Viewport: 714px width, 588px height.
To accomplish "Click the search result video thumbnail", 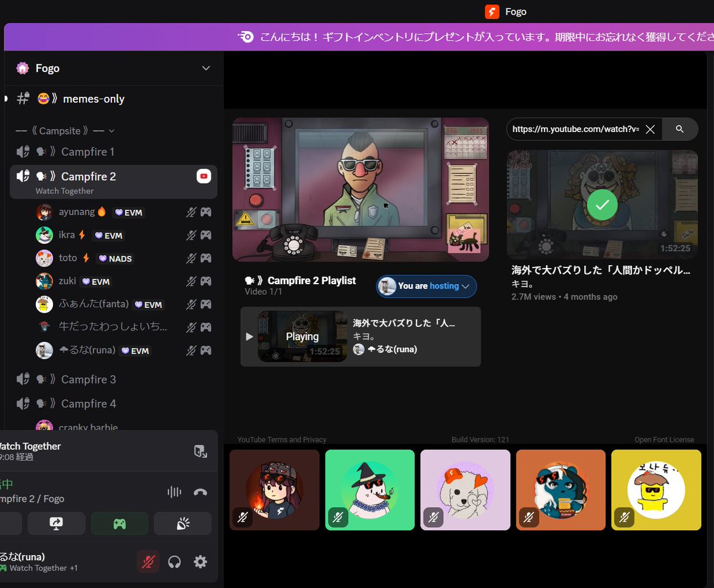I will [602, 205].
